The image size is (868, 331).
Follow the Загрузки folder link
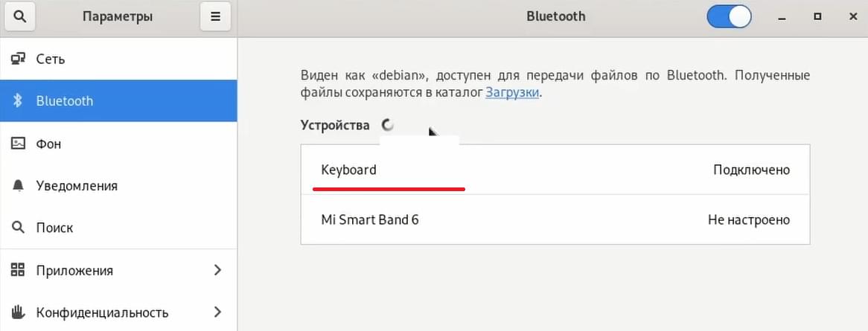coord(512,92)
